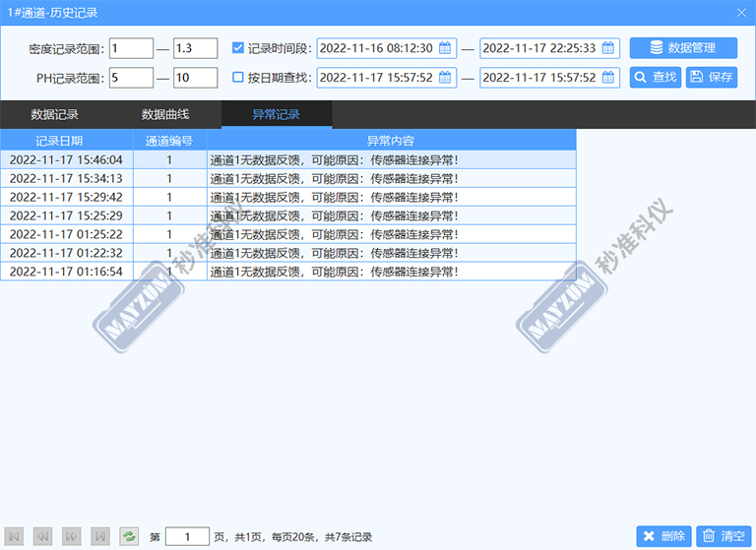Image resolution: width=756 pixels, height=550 pixels.
Task: Enable the 按日期查找 checkbox
Action: point(237,77)
